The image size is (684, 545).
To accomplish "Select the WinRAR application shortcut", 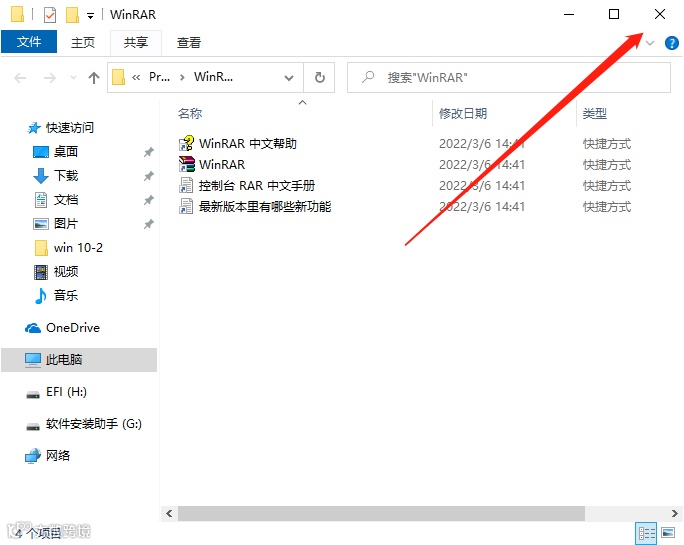I will (x=222, y=165).
